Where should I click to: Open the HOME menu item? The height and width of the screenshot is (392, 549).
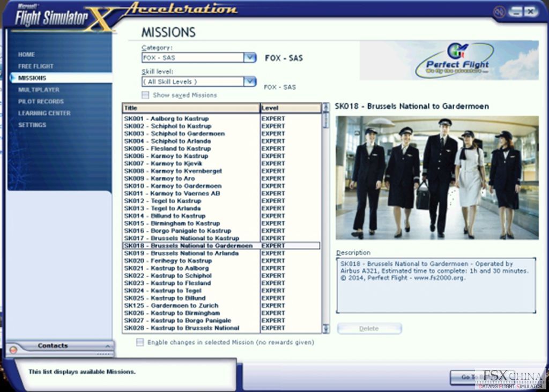(26, 55)
